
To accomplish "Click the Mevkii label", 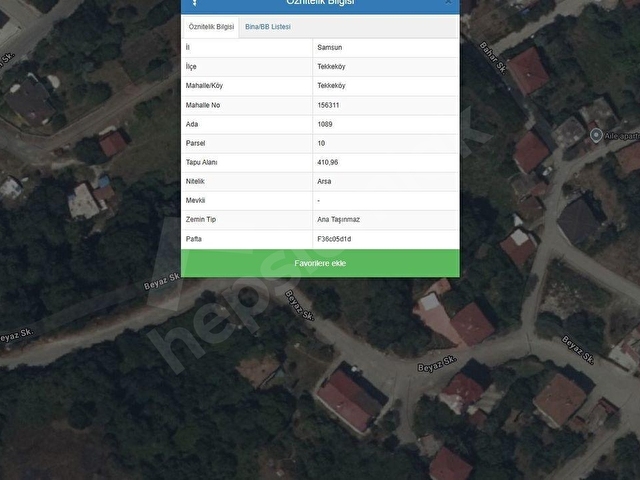I will click(195, 200).
